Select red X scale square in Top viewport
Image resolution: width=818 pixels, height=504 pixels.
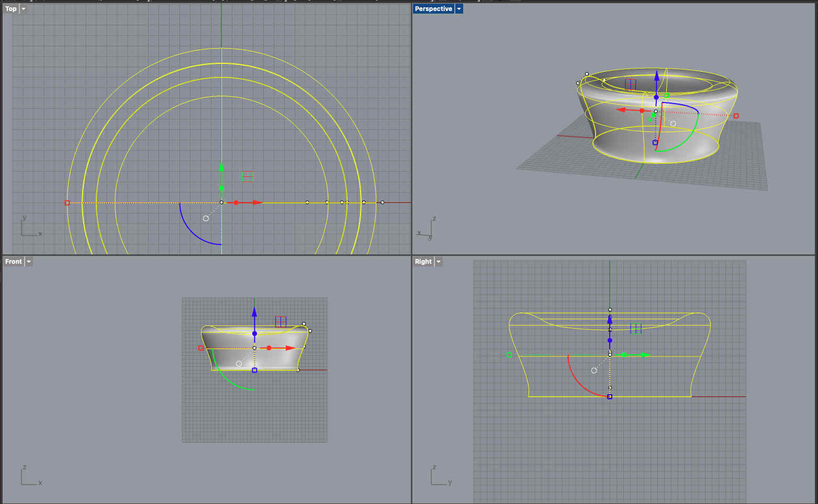point(67,203)
